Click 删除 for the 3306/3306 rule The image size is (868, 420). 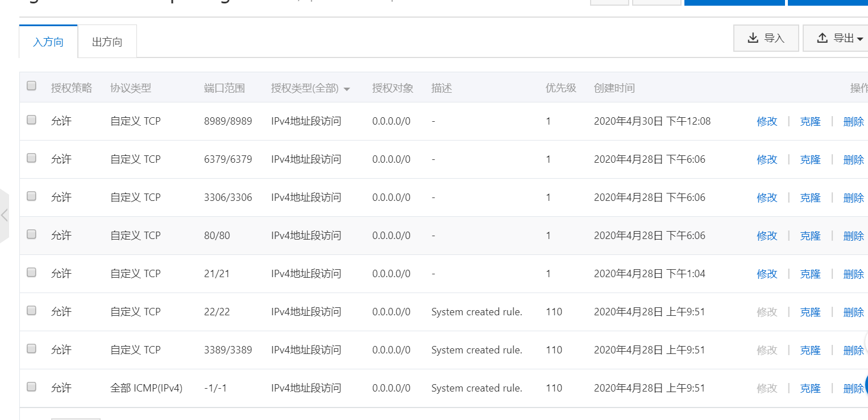pos(853,197)
